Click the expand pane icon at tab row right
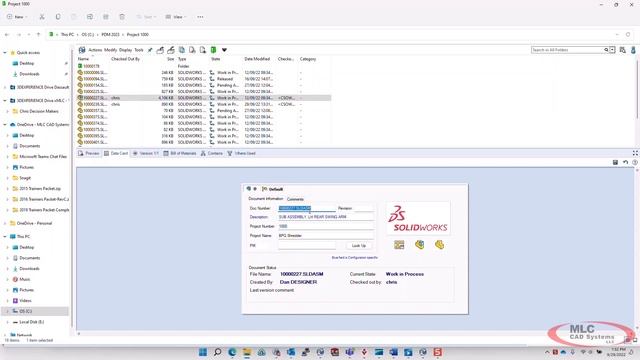 coord(635,153)
